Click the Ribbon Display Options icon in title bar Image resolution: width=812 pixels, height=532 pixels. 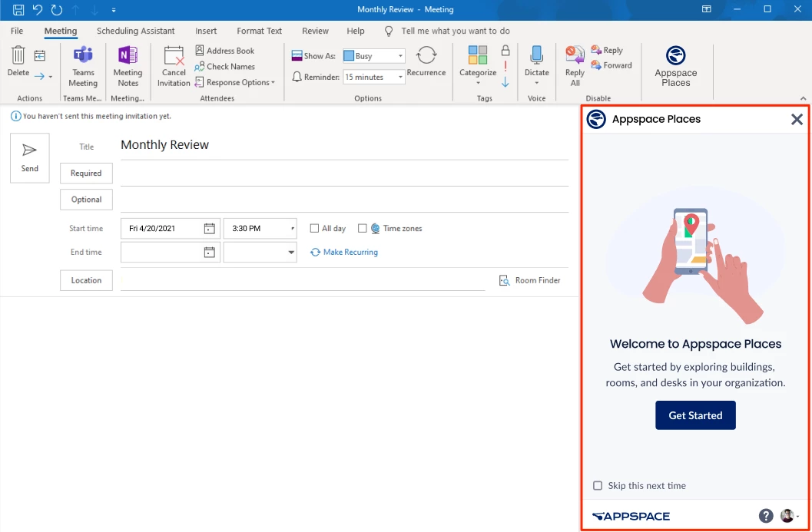(x=706, y=9)
